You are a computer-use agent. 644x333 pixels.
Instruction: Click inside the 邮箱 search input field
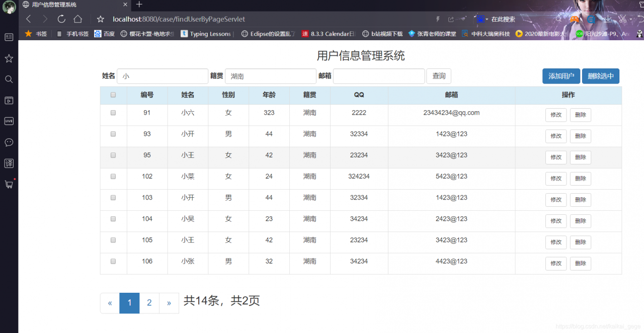coord(378,76)
